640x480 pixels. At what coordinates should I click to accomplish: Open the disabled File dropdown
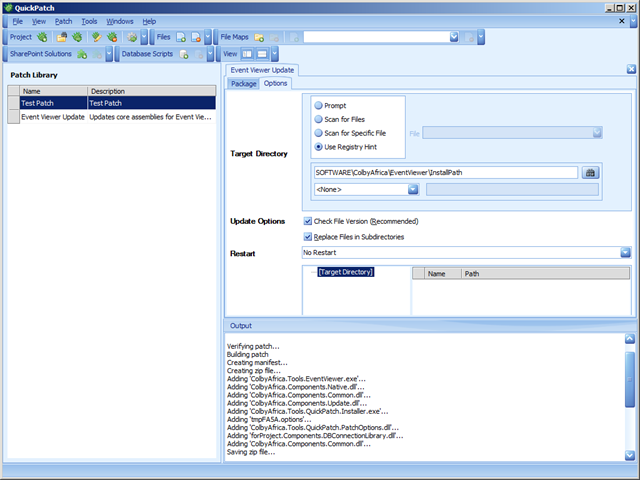pos(597,133)
